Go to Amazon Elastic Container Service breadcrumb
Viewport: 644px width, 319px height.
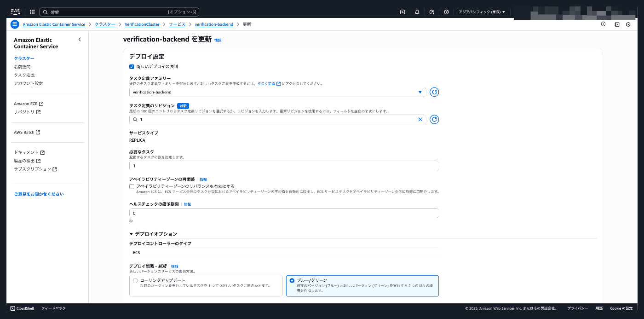(x=54, y=24)
